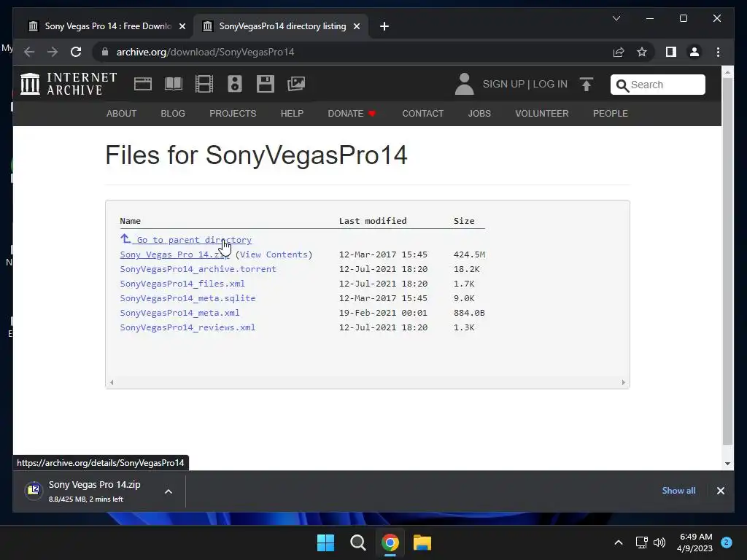This screenshot has height=560, width=747.
Task: Open PEOPLE menu item
Action: pyautogui.click(x=611, y=113)
